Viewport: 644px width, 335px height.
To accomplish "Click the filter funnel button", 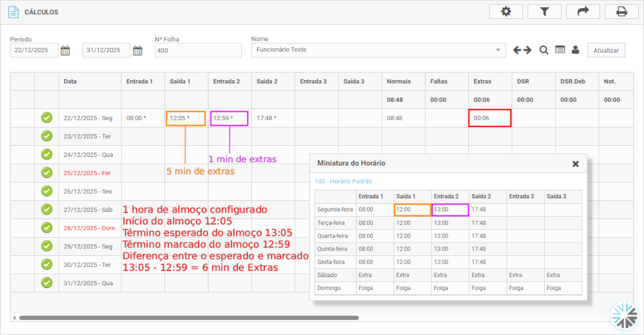I will [544, 12].
